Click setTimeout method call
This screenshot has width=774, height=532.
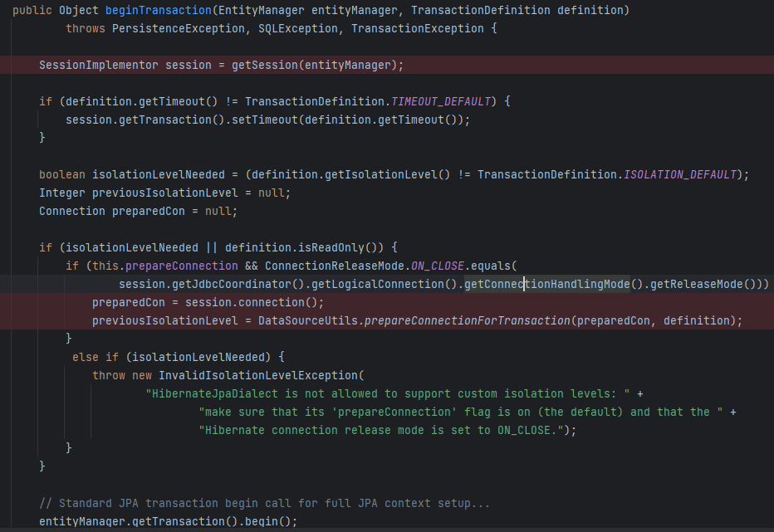(265, 120)
